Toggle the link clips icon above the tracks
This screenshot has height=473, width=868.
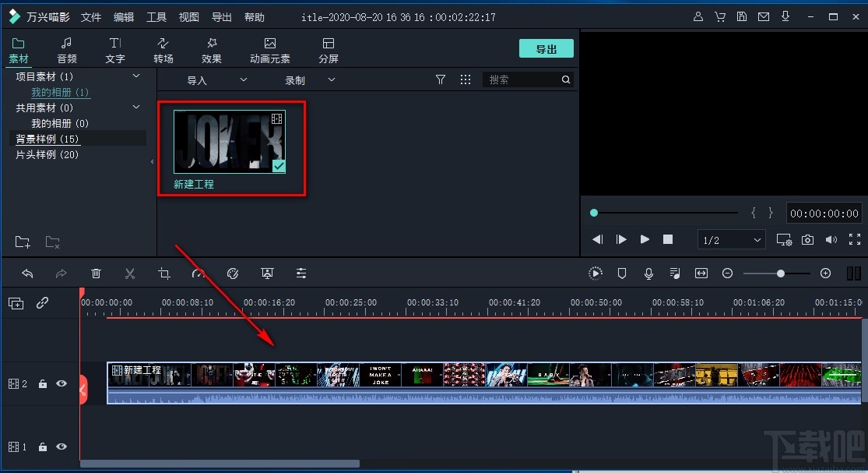tap(43, 303)
